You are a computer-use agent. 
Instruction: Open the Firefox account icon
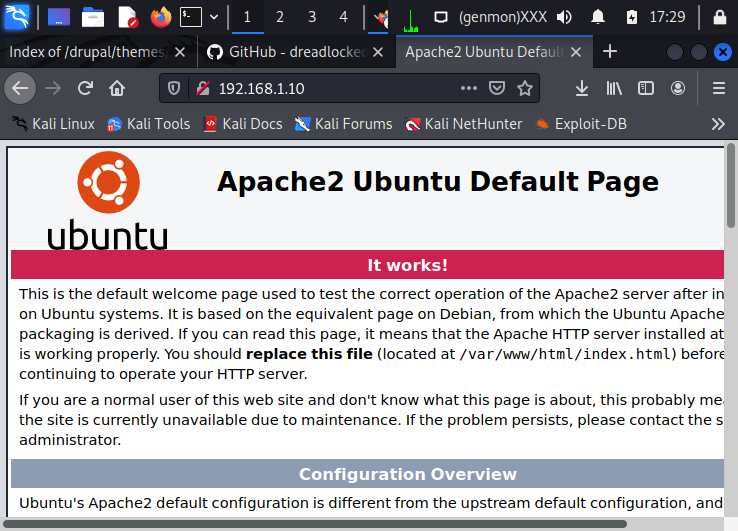point(678,88)
